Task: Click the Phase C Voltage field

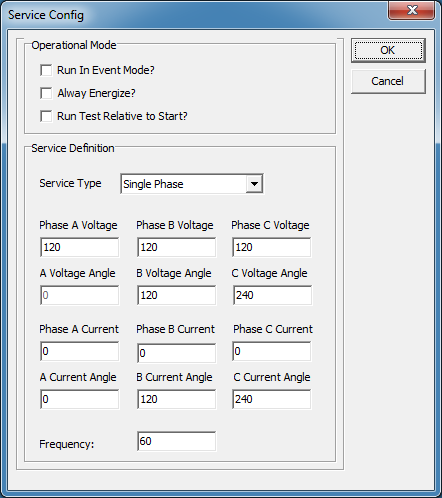Action: pyautogui.click(x=272, y=247)
